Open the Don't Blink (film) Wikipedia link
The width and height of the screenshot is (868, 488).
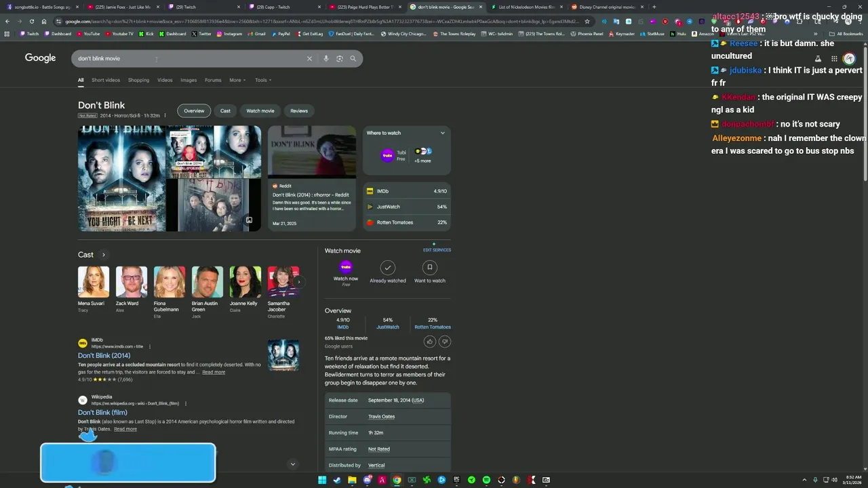click(102, 412)
